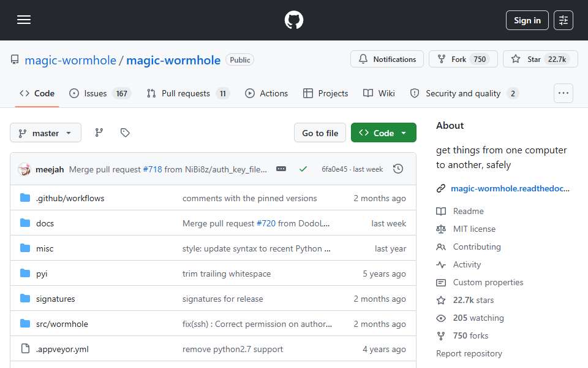
Task: Click the Go to file button
Action: 320,133
